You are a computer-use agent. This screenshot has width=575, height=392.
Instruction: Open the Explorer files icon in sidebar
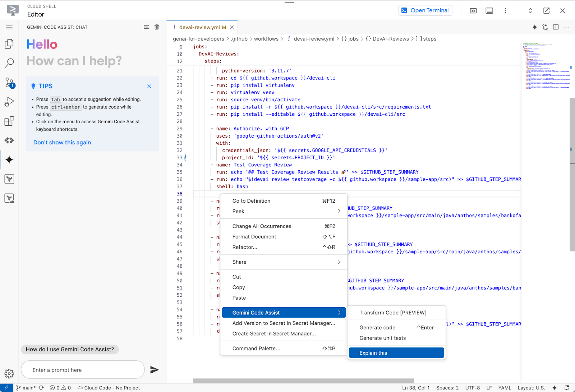(9, 44)
